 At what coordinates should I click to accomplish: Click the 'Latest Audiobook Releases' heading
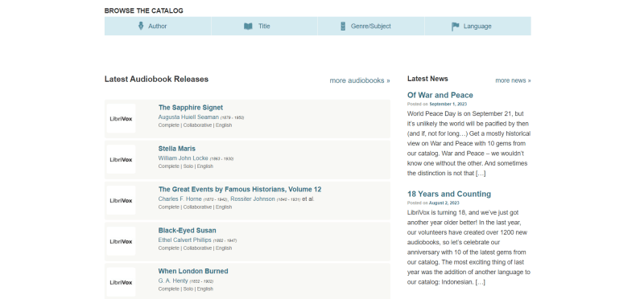[x=156, y=79]
